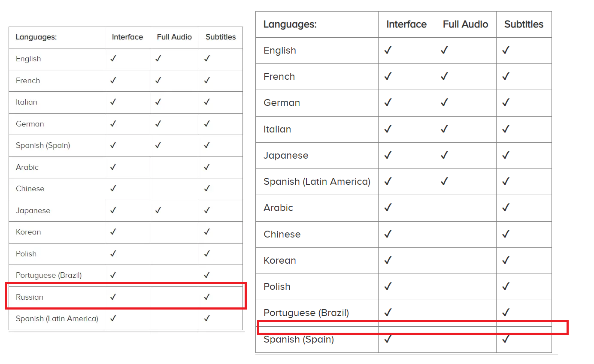Click right table's English Interface checkmark

(388, 50)
